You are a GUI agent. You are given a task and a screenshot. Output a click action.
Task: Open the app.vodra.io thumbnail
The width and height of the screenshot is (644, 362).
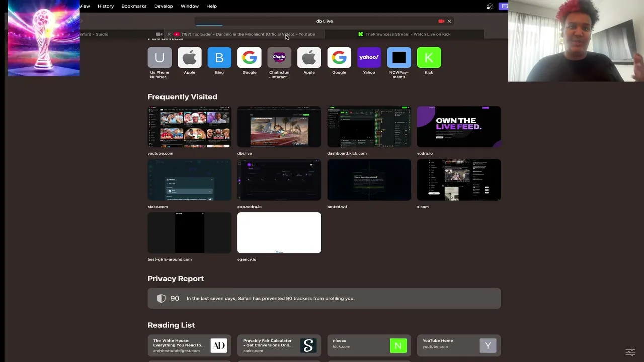click(x=279, y=180)
